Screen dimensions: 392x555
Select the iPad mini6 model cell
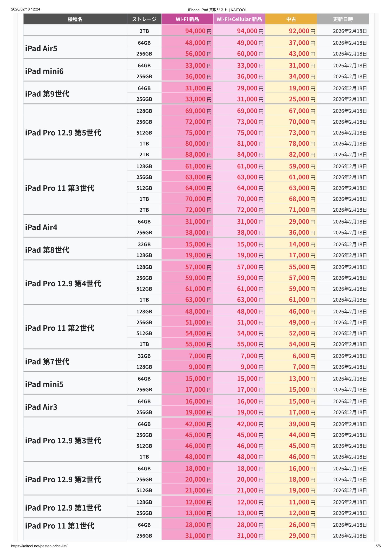click(x=44, y=71)
